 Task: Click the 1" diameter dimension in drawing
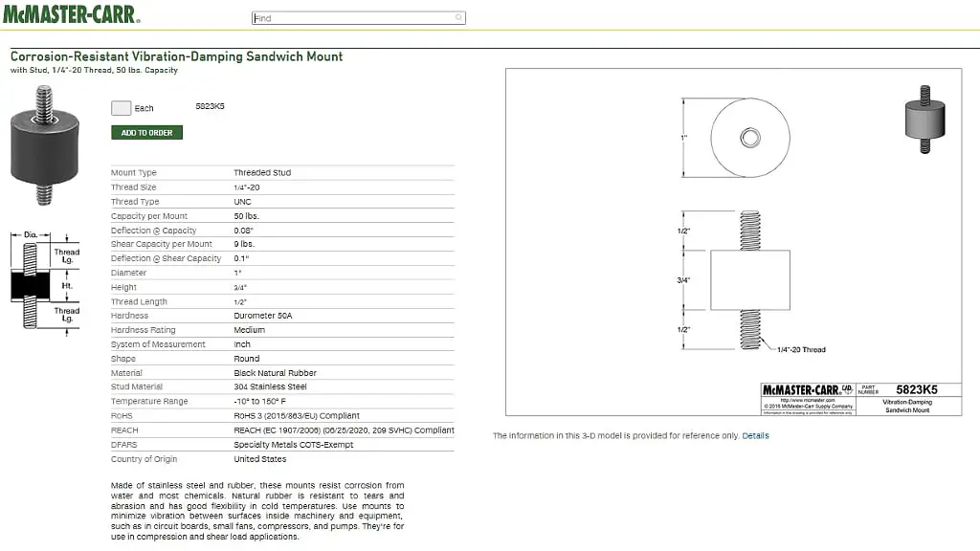pyautogui.click(x=683, y=138)
